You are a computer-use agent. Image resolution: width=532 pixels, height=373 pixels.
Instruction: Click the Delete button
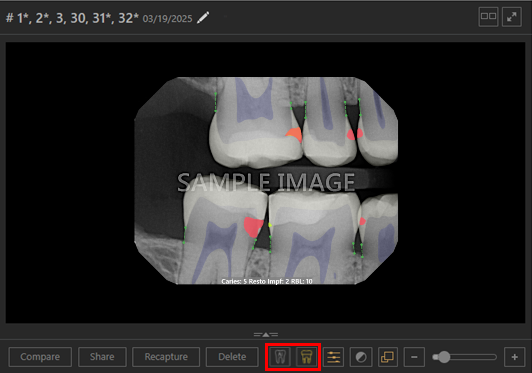pyautogui.click(x=232, y=357)
